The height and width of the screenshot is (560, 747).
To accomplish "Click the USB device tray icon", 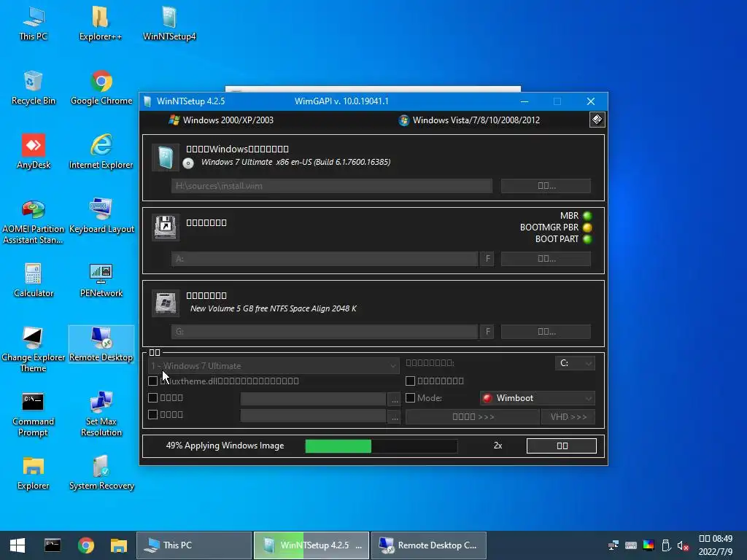I will [x=666, y=545].
